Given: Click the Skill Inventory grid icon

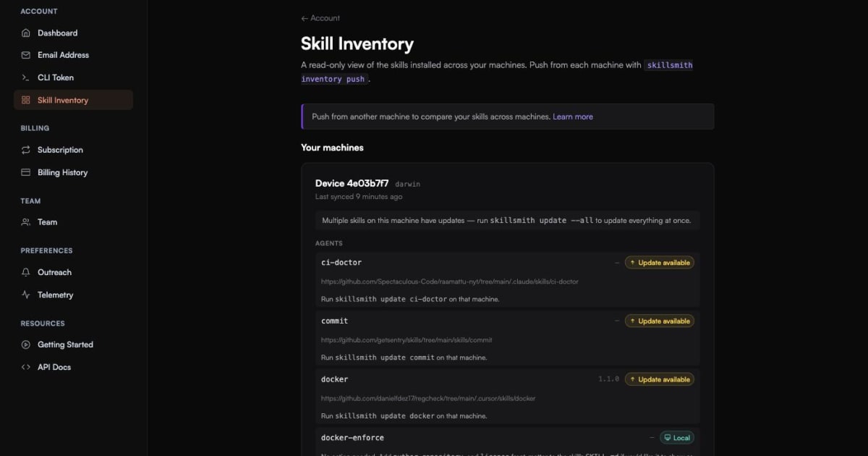Looking at the screenshot, I should 26,100.
